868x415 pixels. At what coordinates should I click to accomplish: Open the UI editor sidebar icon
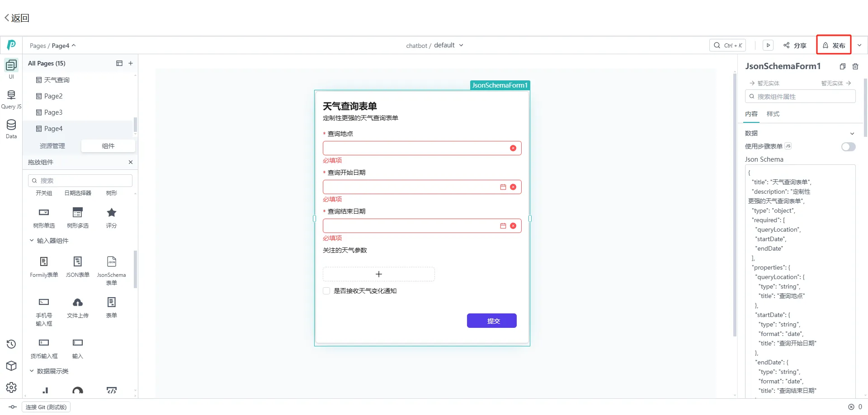[11, 65]
